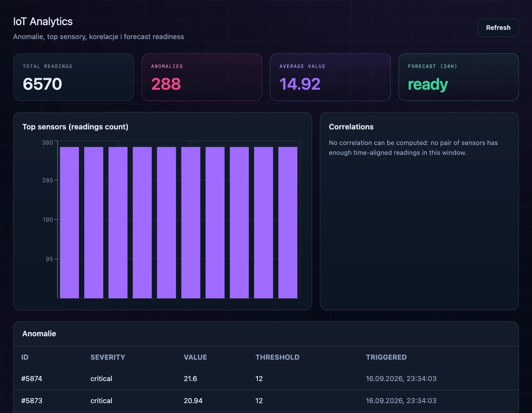Image resolution: width=532 pixels, height=413 pixels.
Task: Click the 380 label on the chart's vertical axis
Action: tap(47, 143)
